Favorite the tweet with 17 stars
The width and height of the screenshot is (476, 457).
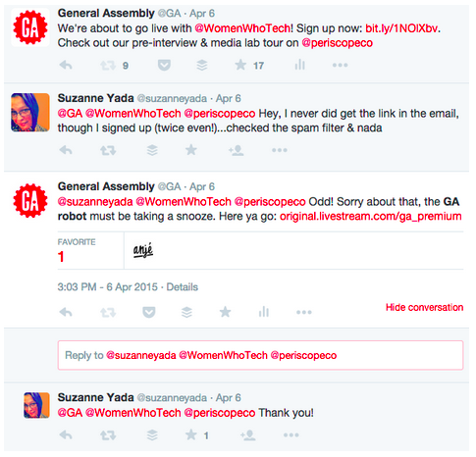(240, 65)
